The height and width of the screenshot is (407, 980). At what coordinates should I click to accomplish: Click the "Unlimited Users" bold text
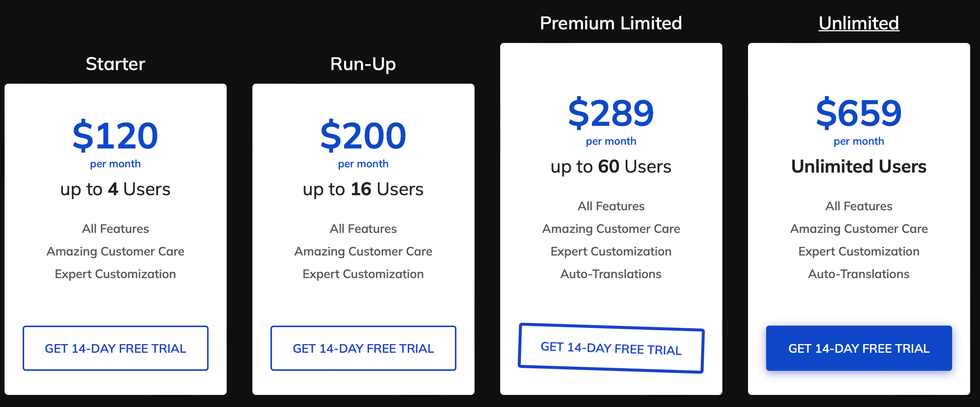coord(859,167)
